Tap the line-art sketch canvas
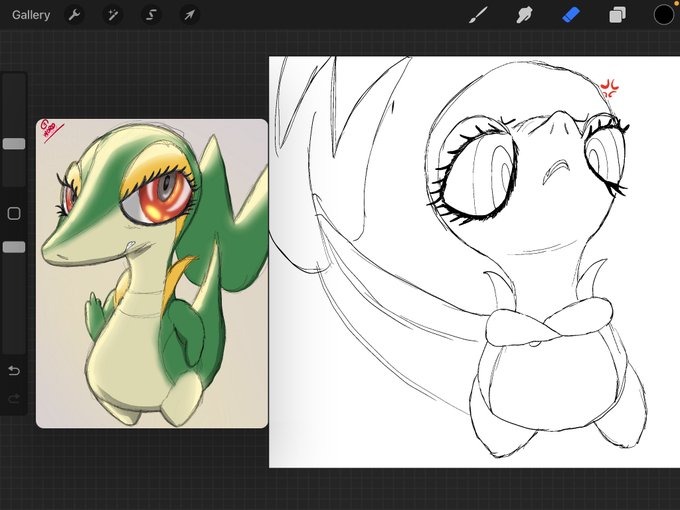680x510 pixels. (474, 262)
